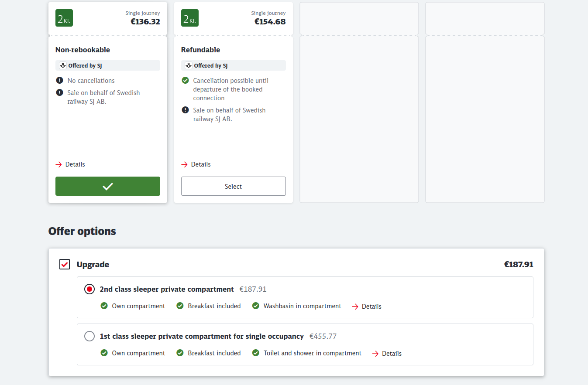Click the 2 Kl. class badge on the €136.32 offer

[x=64, y=18]
